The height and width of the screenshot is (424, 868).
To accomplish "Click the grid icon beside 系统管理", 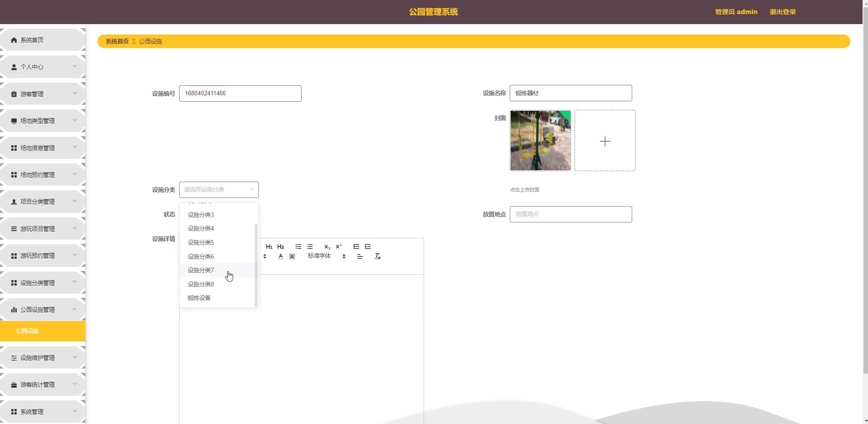I will coord(14,412).
